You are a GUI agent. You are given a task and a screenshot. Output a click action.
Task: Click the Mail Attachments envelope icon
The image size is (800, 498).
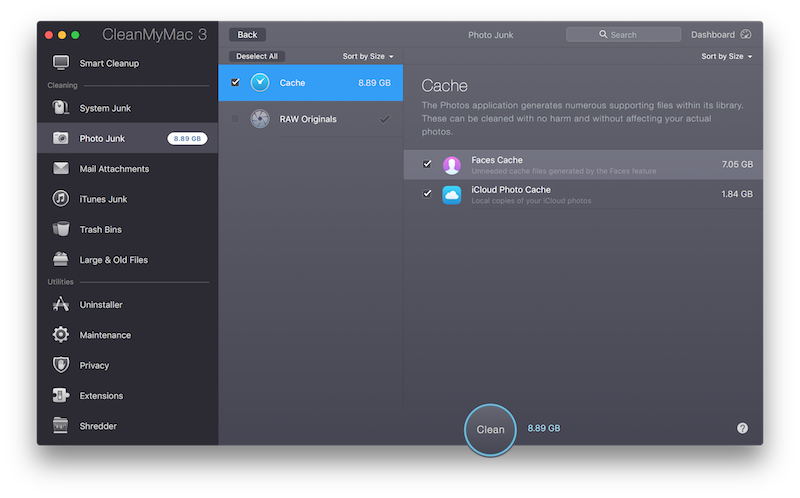click(61, 169)
